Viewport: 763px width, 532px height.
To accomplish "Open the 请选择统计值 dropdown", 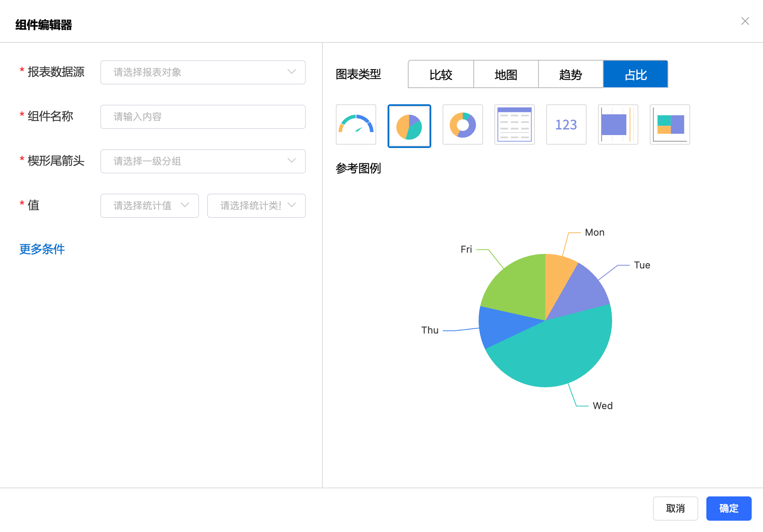I will tap(149, 206).
